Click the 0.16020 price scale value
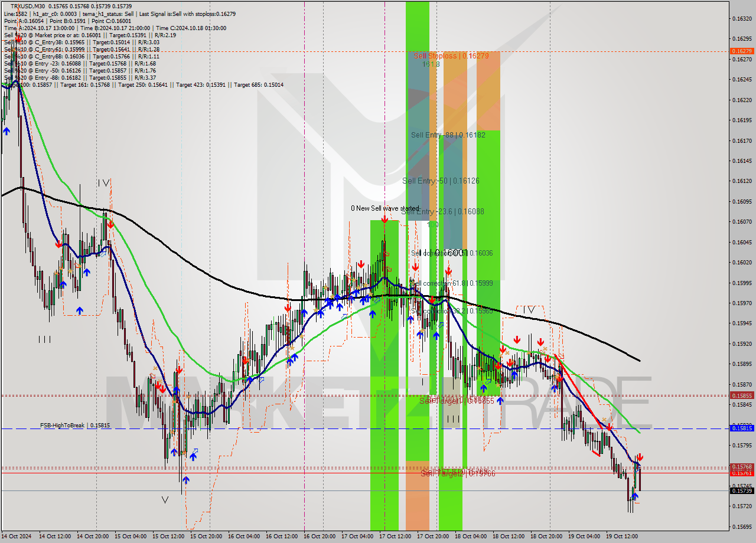This screenshot has width=756, height=543. [742, 262]
